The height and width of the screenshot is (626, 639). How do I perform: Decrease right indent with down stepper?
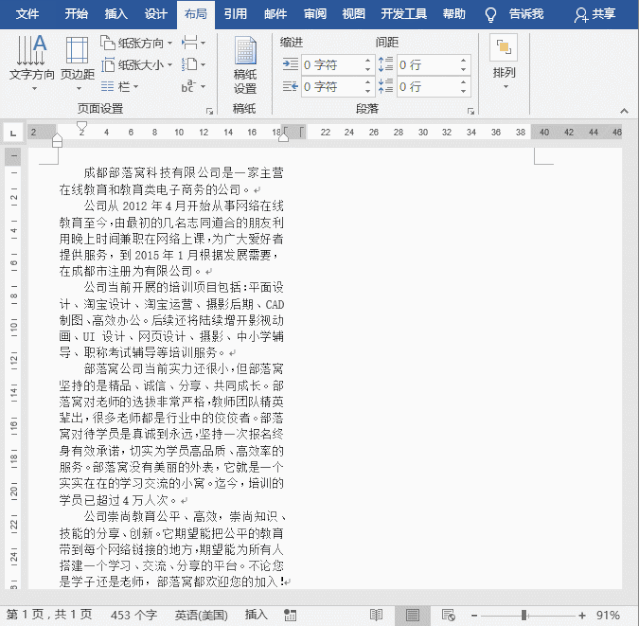[x=368, y=91]
